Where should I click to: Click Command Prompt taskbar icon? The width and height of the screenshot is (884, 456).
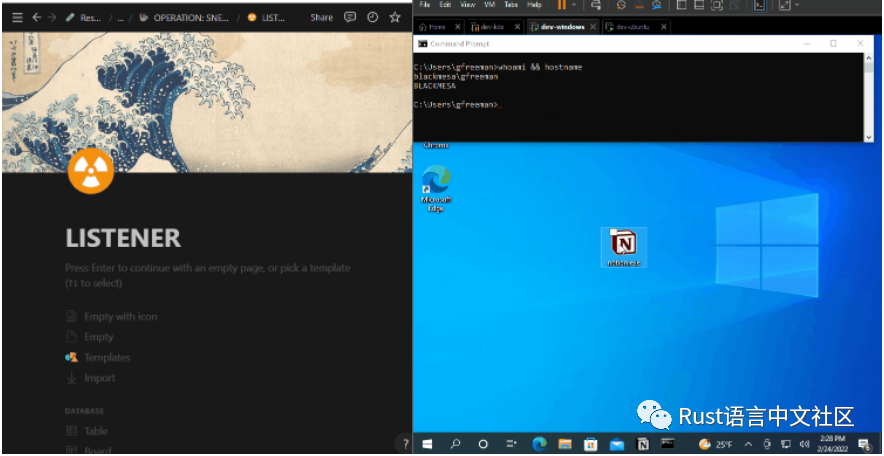(668, 444)
